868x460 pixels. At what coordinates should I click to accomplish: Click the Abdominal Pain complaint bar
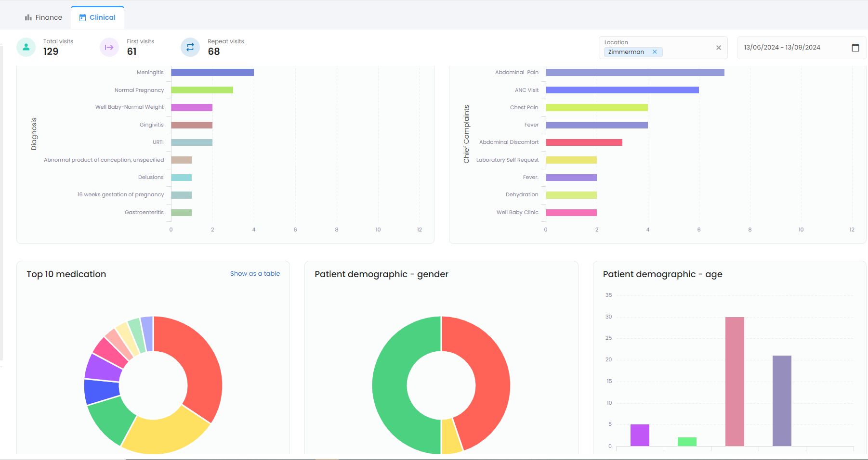point(634,73)
